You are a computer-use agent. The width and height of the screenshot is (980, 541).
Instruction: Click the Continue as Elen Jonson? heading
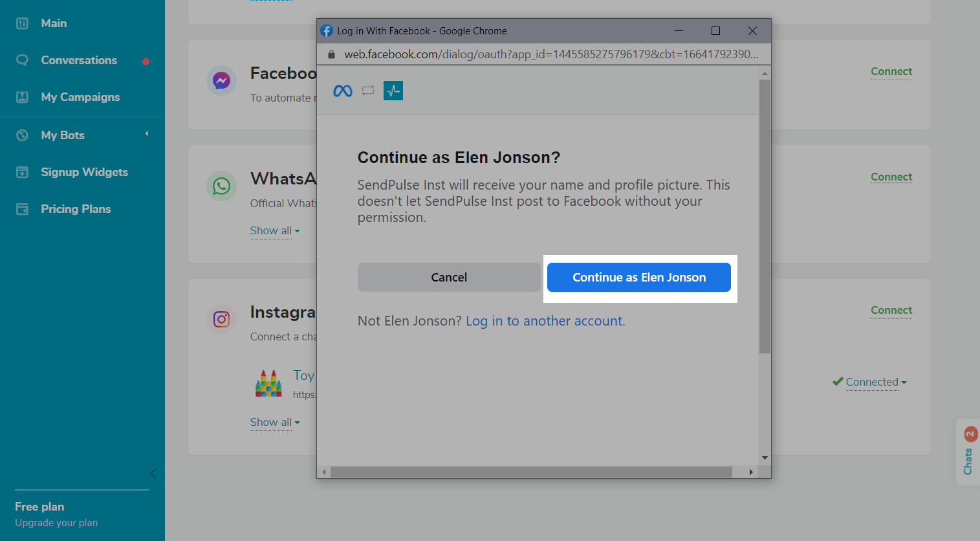click(459, 158)
